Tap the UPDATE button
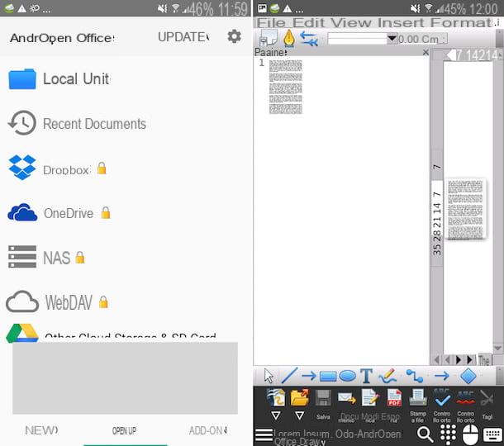Image resolution: width=504 pixels, height=446 pixels. (x=183, y=37)
